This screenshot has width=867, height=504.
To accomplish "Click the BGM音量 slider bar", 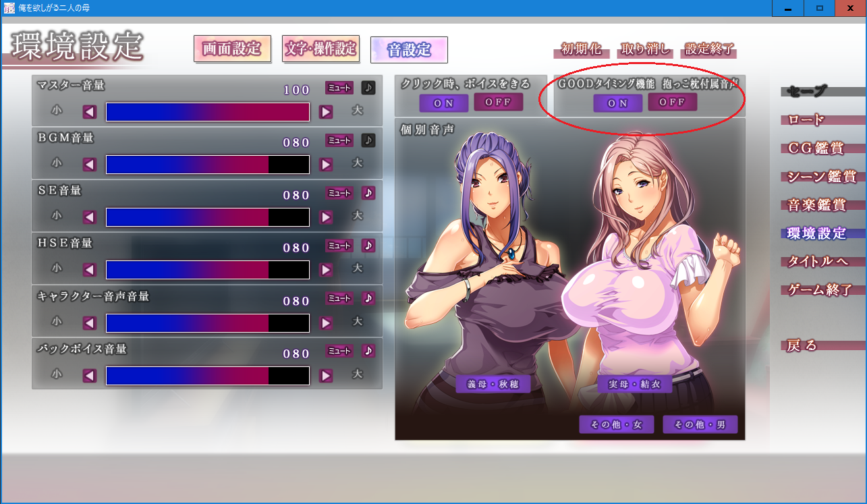I will (208, 165).
